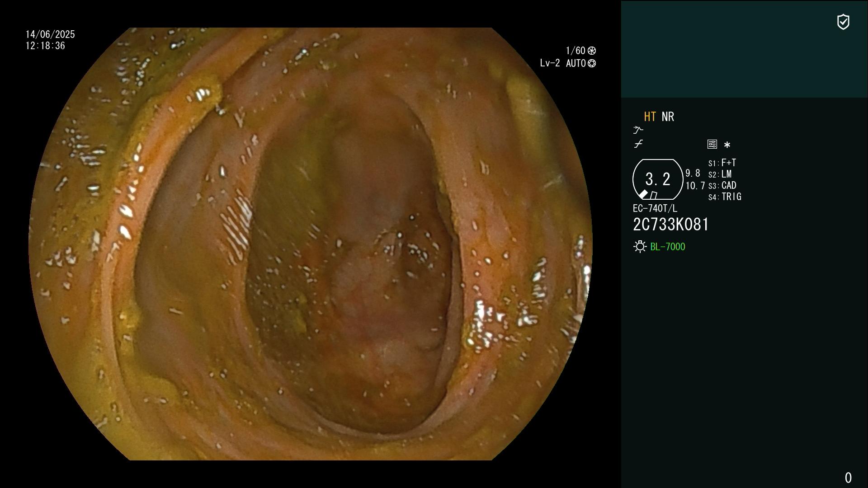
Task: Click the green BL-7000 light source label
Action: 668,247
